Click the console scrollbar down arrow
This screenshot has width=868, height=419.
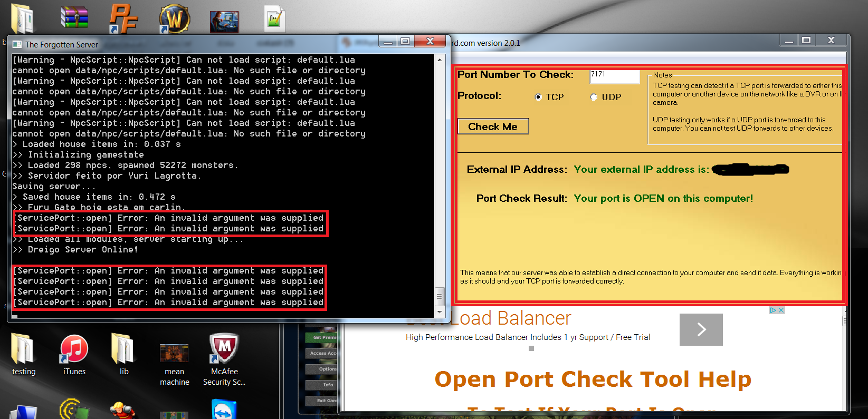click(x=440, y=312)
